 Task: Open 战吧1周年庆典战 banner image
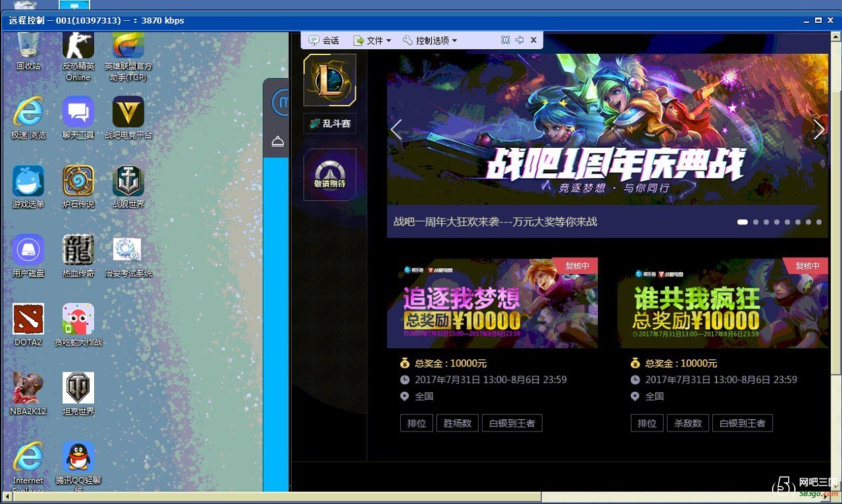[x=607, y=130]
